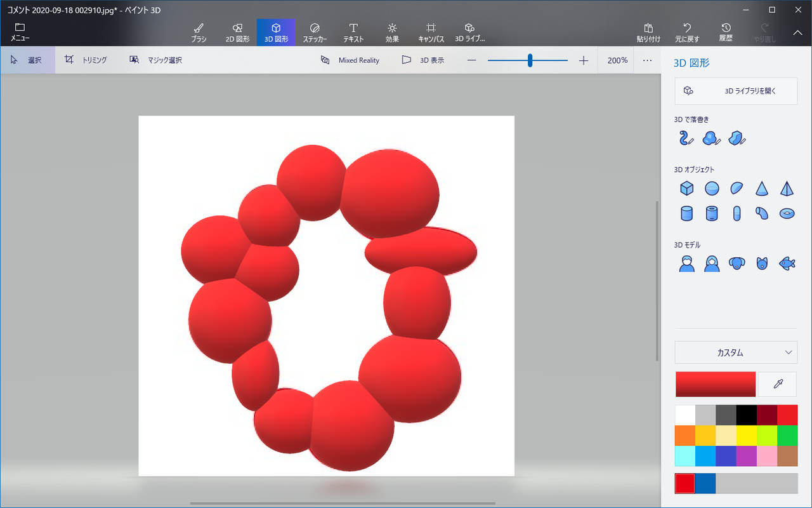Select the dog 3D model
812x508 pixels.
click(x=737, y=263)
